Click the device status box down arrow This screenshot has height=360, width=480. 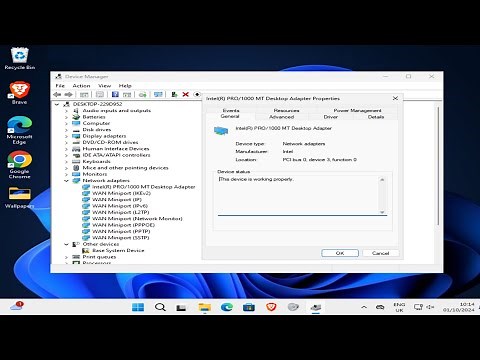click(382, 212)
